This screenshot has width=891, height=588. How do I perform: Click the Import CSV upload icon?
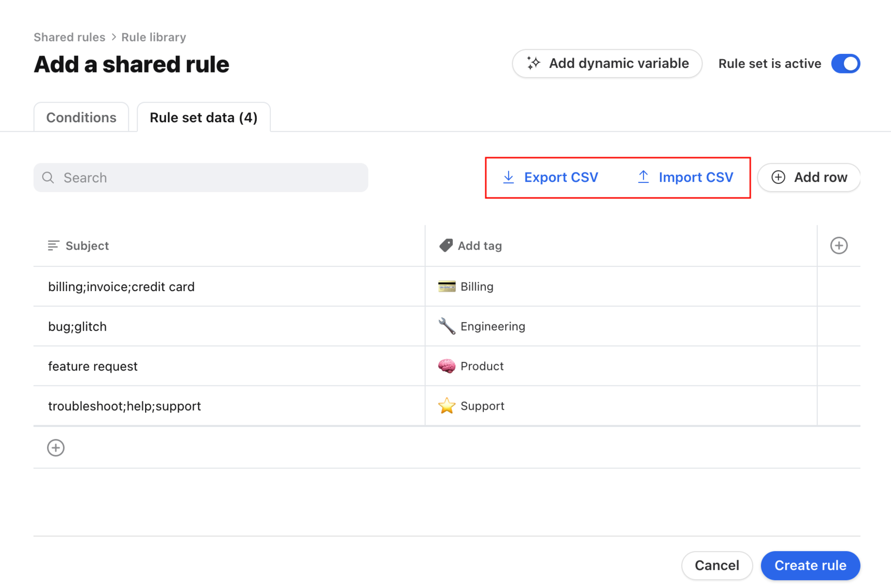click(643, 177)
